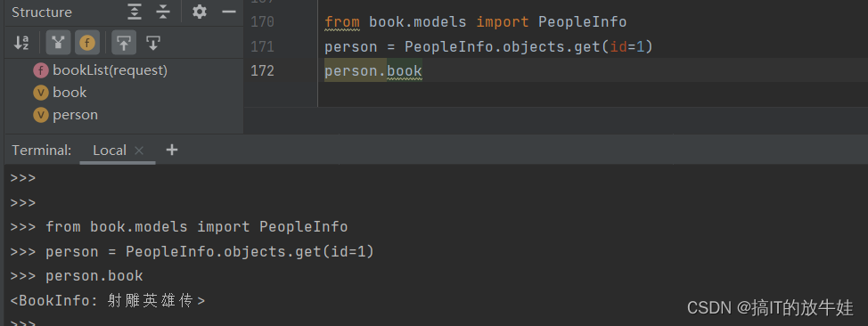Viewport: 868px width, 326px height.
Task: Click line number 171 in gutter
Action: tap(262, 46)
